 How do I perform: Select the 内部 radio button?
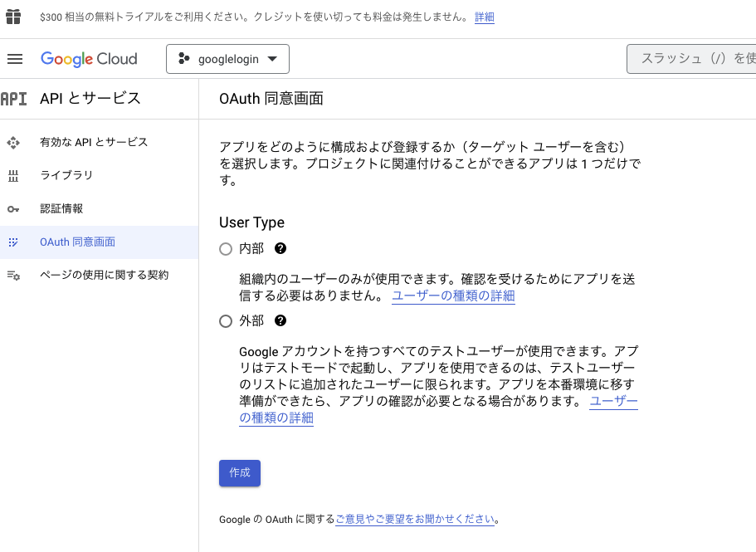tap(226, 249)
